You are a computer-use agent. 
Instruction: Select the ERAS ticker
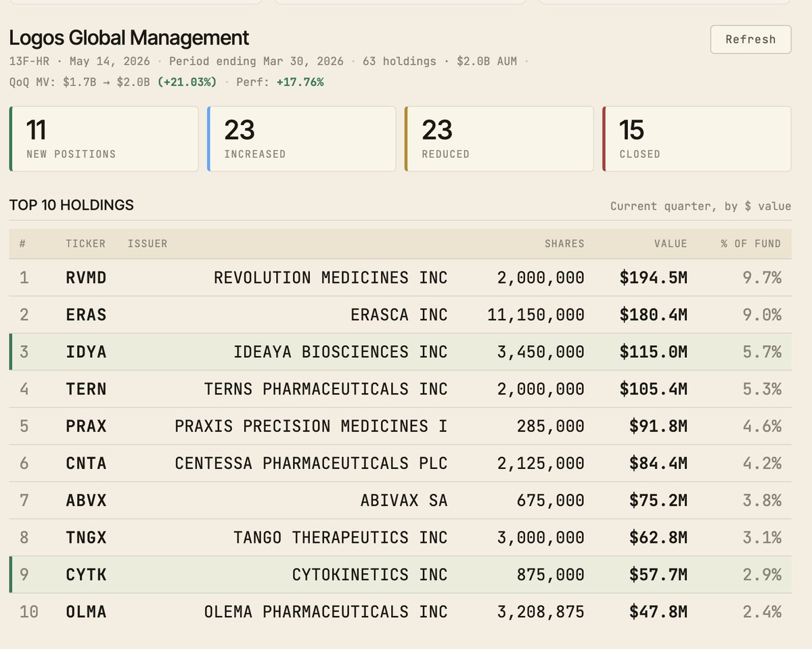(86, 315)
